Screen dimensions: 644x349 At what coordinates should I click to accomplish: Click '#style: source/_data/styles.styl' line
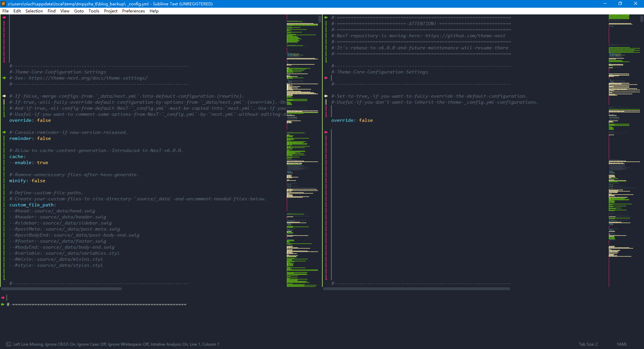59,265
